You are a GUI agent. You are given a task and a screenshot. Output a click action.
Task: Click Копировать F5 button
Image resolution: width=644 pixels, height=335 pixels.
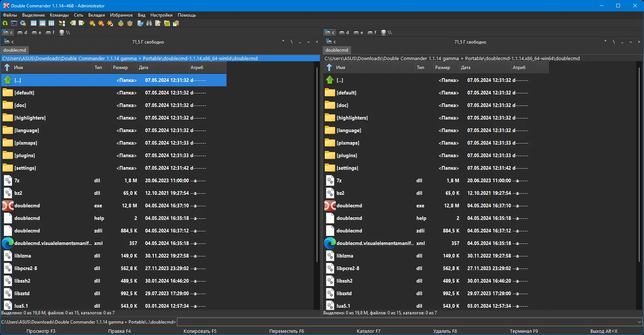pos(200,331)
